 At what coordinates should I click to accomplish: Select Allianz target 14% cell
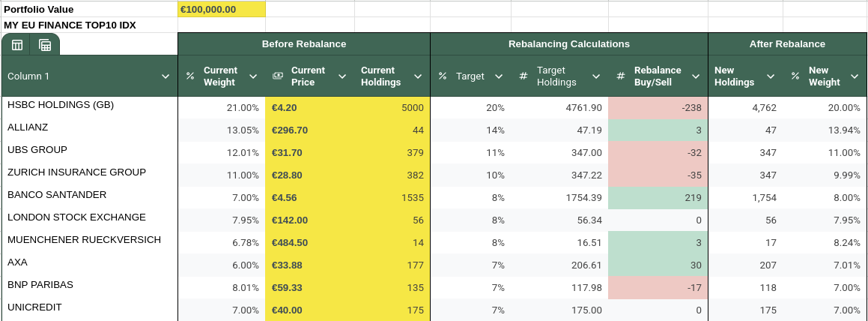coord(471,130)
